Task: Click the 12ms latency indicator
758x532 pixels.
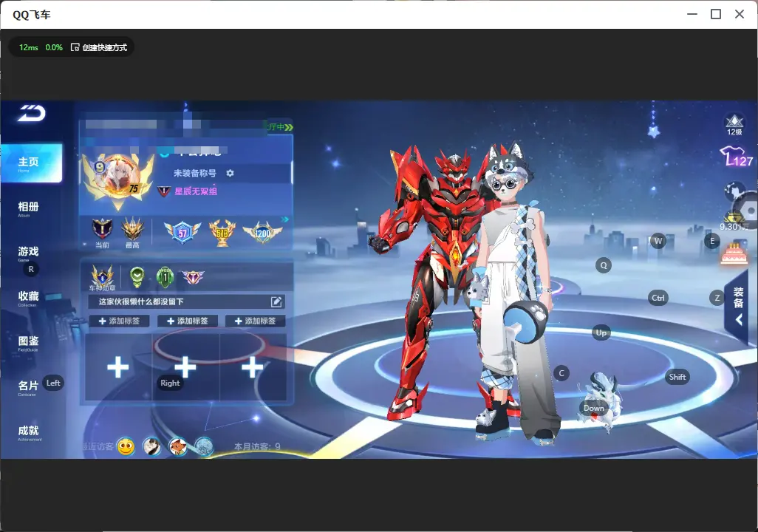Action: (x=29, y=47)
